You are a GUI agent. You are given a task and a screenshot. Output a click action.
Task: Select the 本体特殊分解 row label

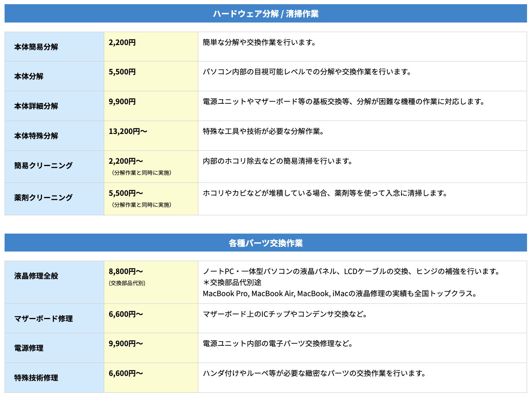click(x=36, y=136)
